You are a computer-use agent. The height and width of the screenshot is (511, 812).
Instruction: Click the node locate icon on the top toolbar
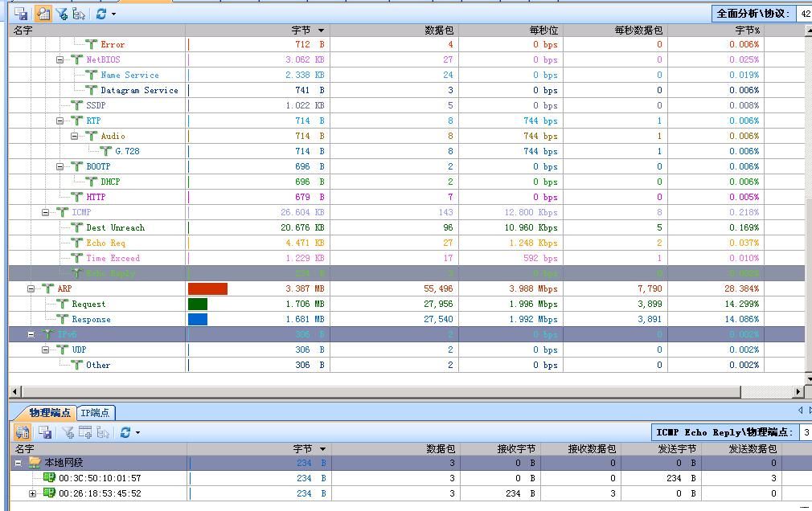click(x=80, y=14)
